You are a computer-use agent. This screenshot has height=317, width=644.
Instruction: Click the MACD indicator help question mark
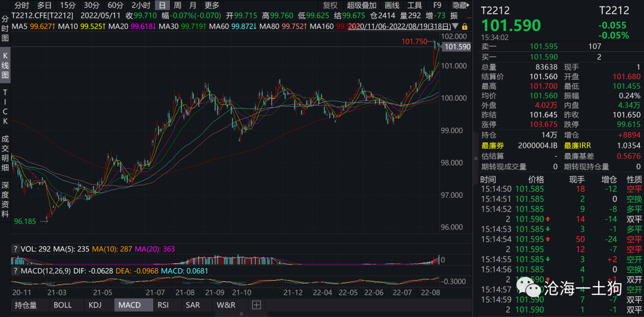[16, 271]
